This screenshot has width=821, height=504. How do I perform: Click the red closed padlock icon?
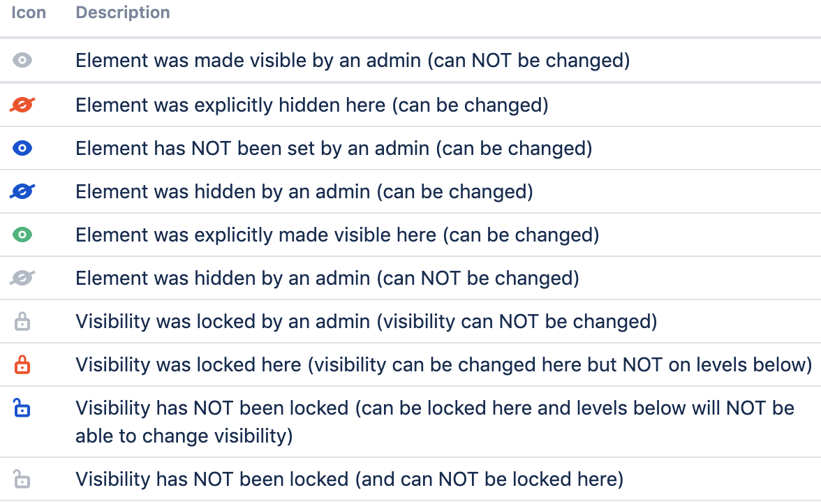click(x=22, y=365)
